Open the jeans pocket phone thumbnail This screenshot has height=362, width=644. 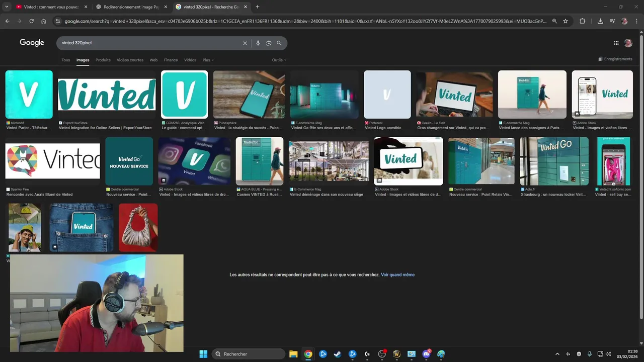pos(81,227)
